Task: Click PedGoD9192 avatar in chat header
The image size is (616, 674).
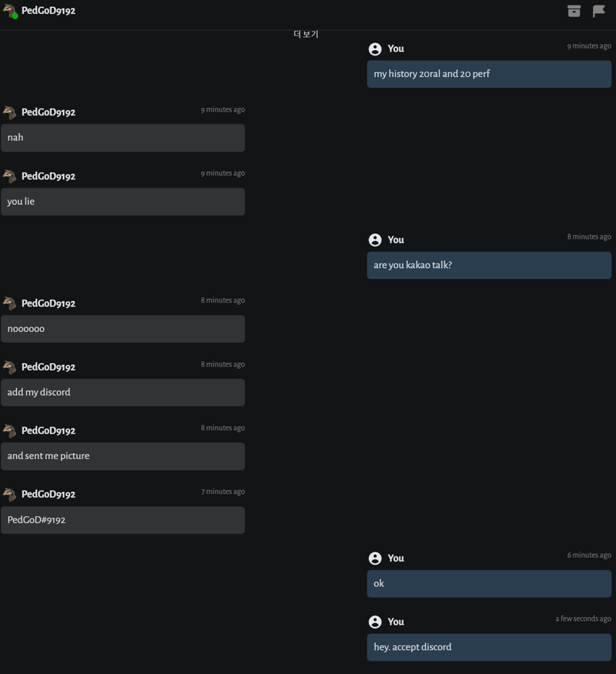Action: (9, 11)
